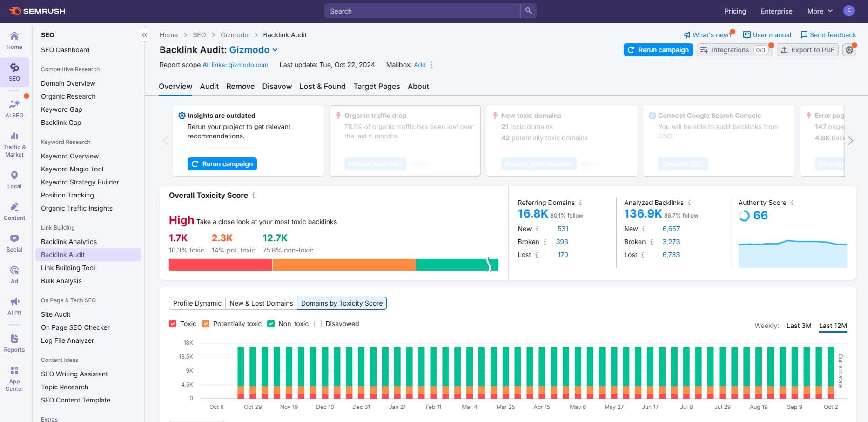Open the gizmodo.com report scope link
The image size is (868, 422).
(236, 65)
